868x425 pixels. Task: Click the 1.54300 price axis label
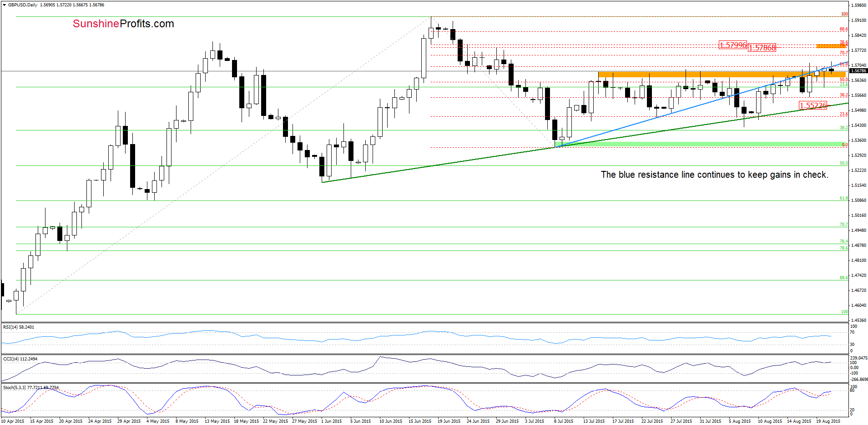tap(859, 125)
